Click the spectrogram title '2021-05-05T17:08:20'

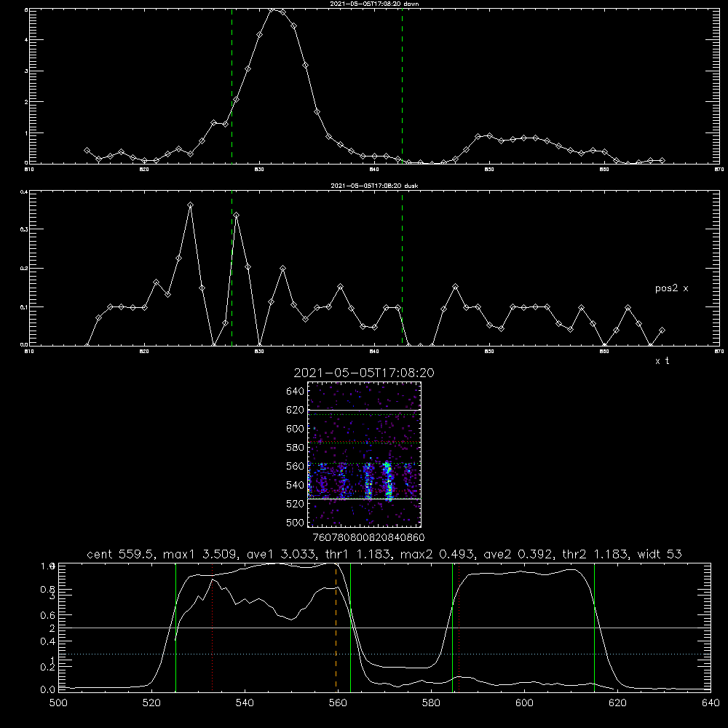[x=364, y=373]
